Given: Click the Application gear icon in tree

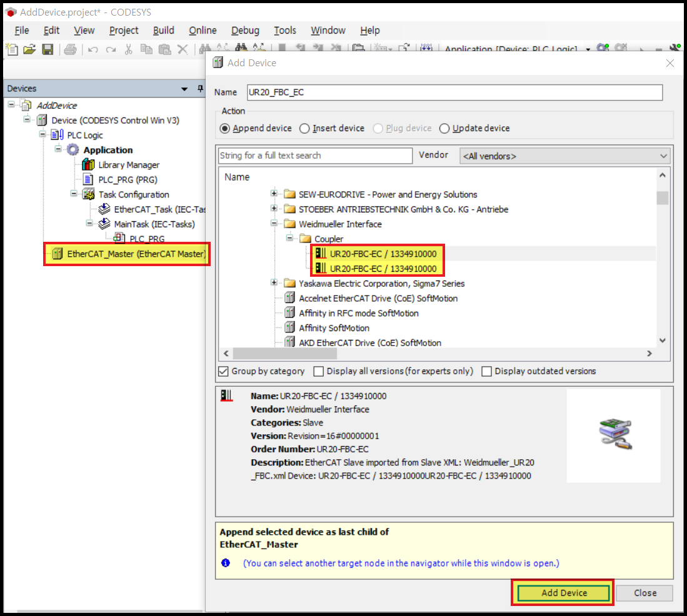Looking at the screenshot, I should (73, 150).
